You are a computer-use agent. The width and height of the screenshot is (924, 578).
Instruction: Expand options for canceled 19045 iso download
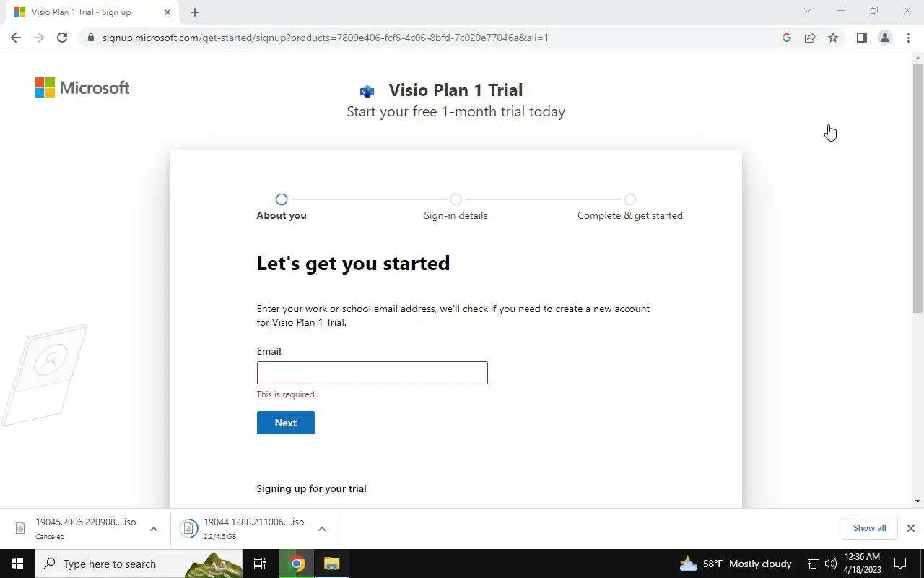click(x=154, y=529)
